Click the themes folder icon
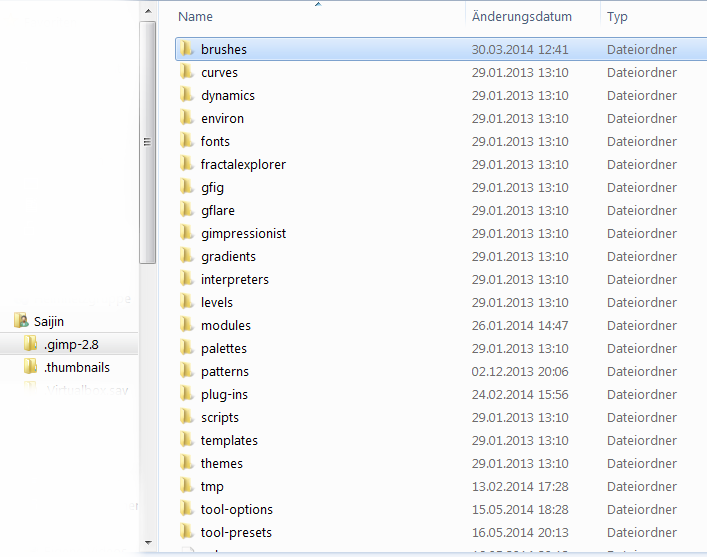The height and width of the screenshot is (557, 707). 186,463
